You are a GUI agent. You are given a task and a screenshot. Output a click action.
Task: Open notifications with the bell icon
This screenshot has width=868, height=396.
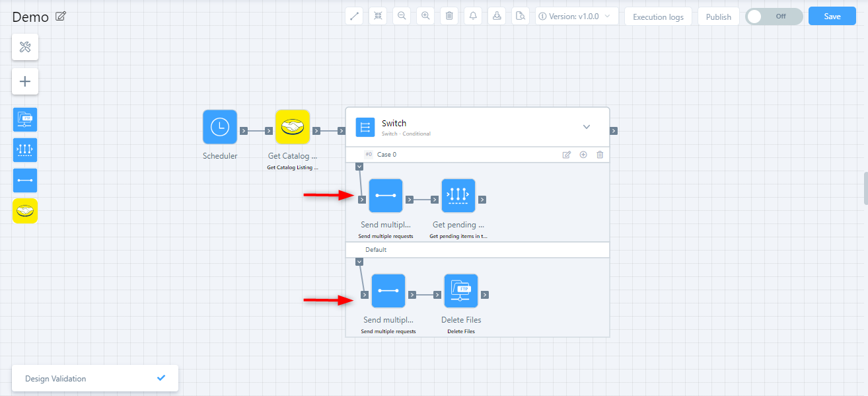[x=473, y=17]
